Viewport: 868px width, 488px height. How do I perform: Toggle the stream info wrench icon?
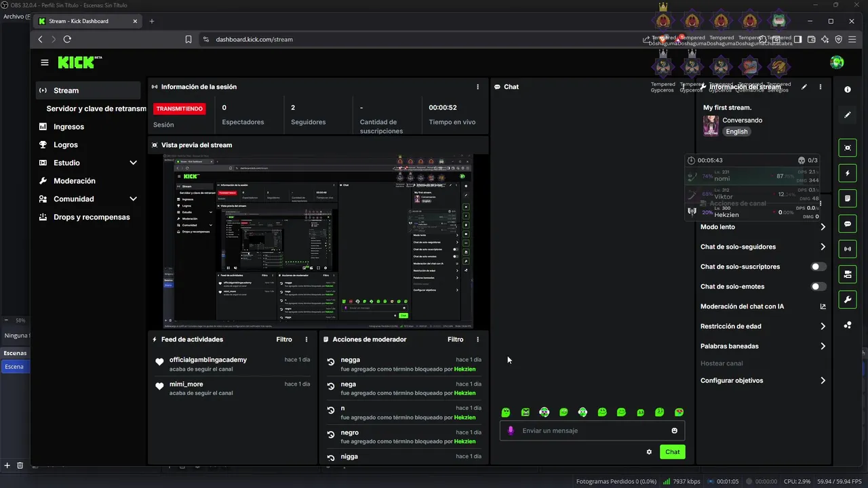[848, 299]
